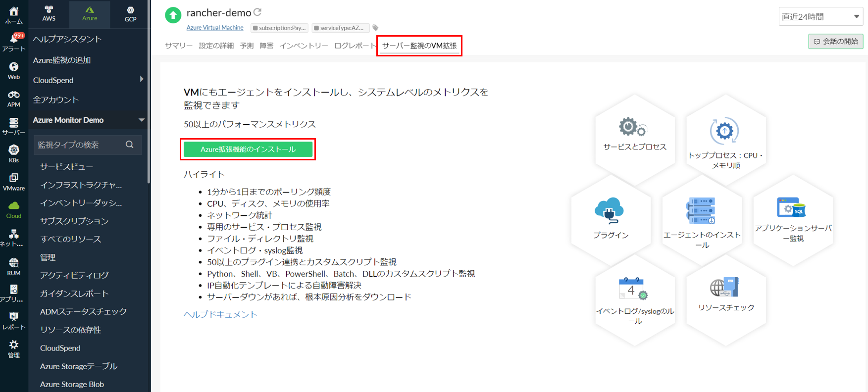Click the subscription:Pay... tag
868x392 pixels.
point(279,28)
